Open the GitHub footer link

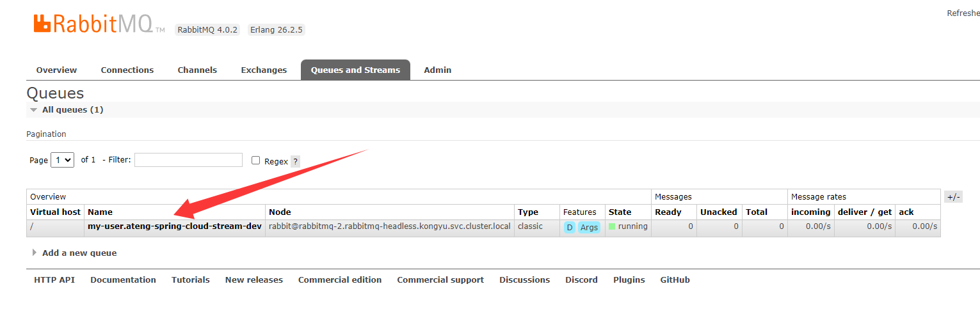click(x=675, y=280)
